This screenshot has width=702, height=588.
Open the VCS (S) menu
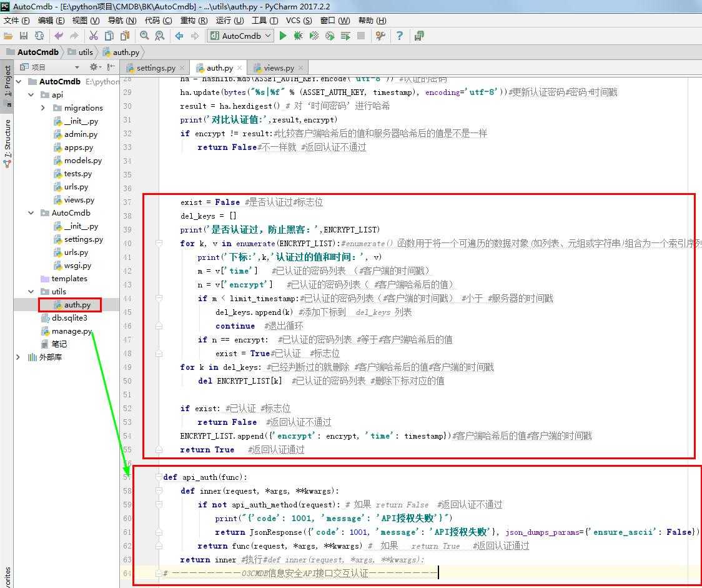coord(299,21)
